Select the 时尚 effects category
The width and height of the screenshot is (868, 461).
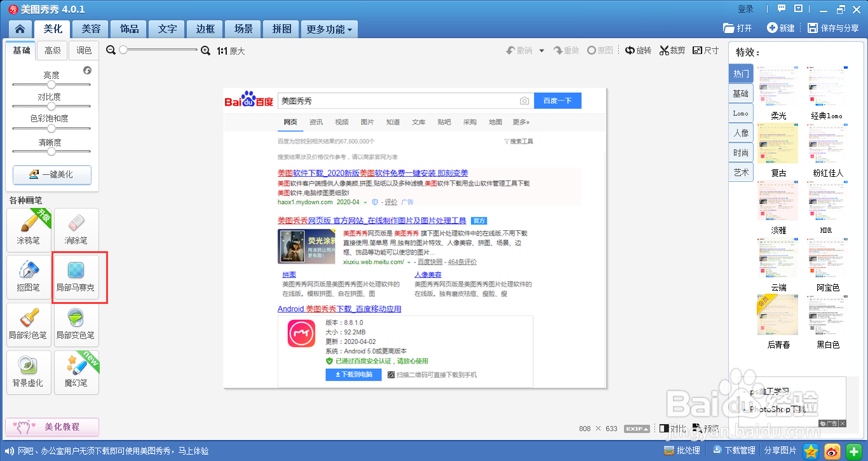741,153
